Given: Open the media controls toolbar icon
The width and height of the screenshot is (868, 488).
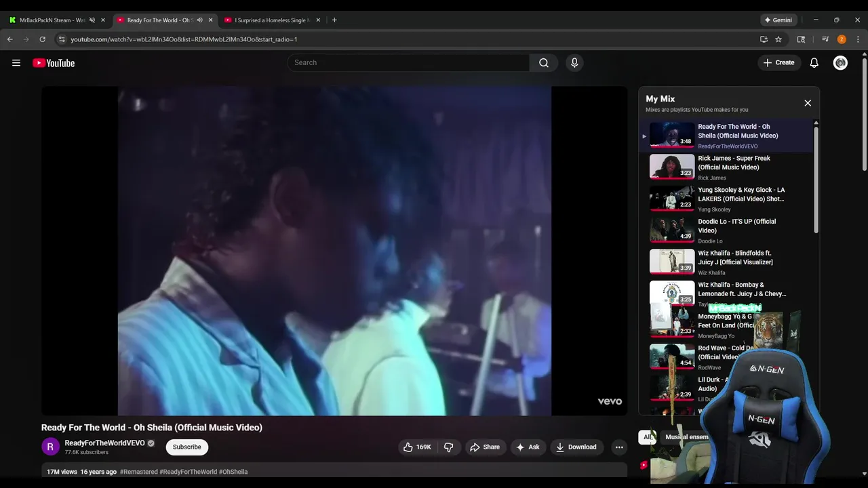Looking at the screenshot, I should (825, 39).
